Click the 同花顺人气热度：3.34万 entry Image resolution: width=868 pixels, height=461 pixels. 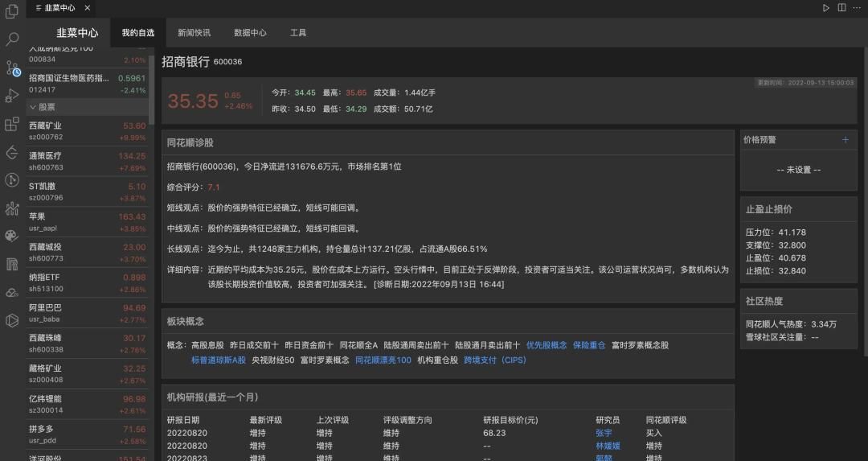[791, 324]
